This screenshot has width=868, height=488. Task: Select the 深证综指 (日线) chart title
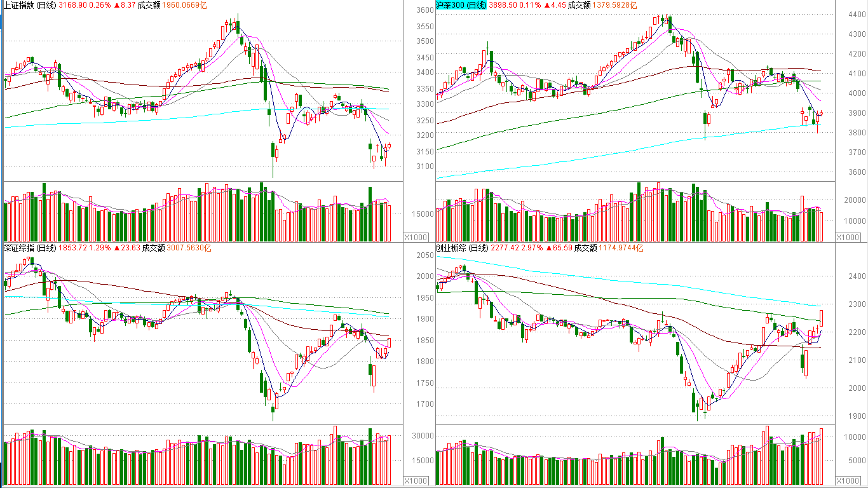coord(30,248)
